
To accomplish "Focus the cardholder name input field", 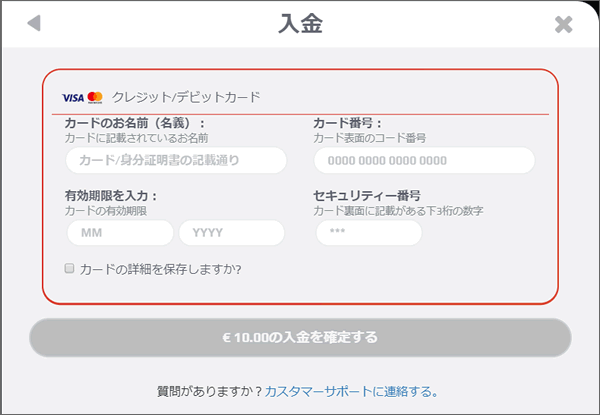I will (176, 160).
